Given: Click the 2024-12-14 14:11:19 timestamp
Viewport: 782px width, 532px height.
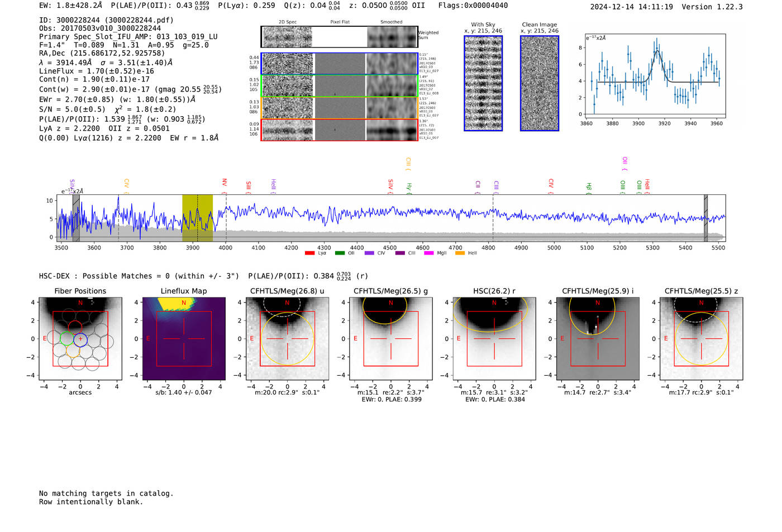Looking at the screenshot, I should tap(632, 7).
